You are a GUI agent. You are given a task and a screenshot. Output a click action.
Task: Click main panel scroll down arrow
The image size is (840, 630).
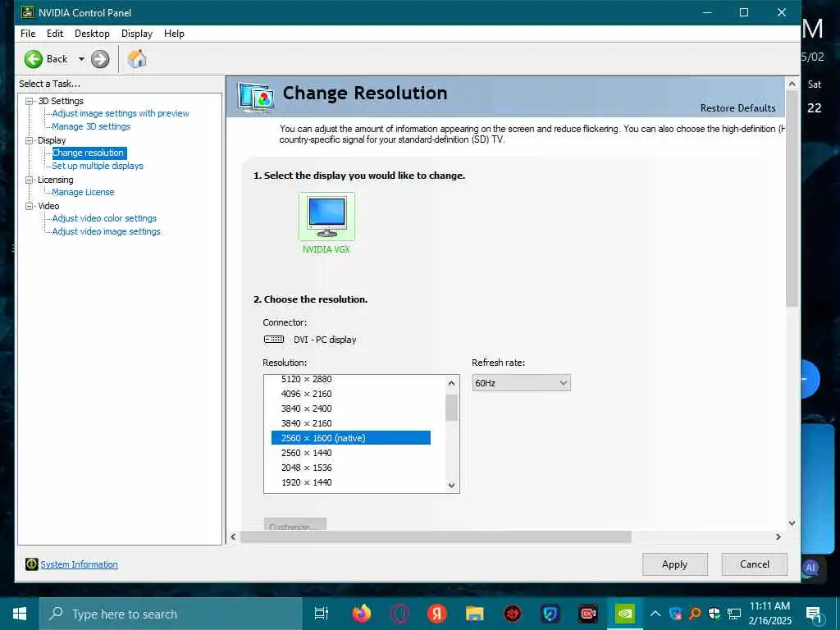click(792, 523)
